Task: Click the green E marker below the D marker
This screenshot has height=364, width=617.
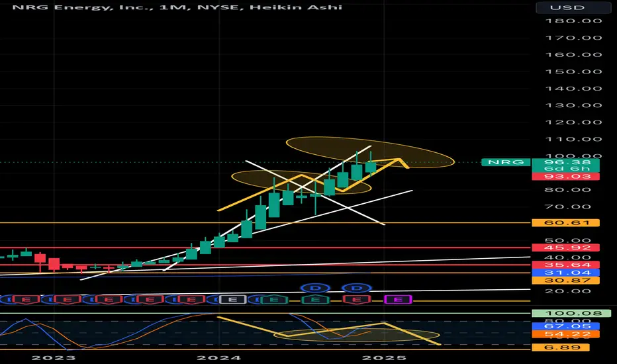Action: click(315, 300)
